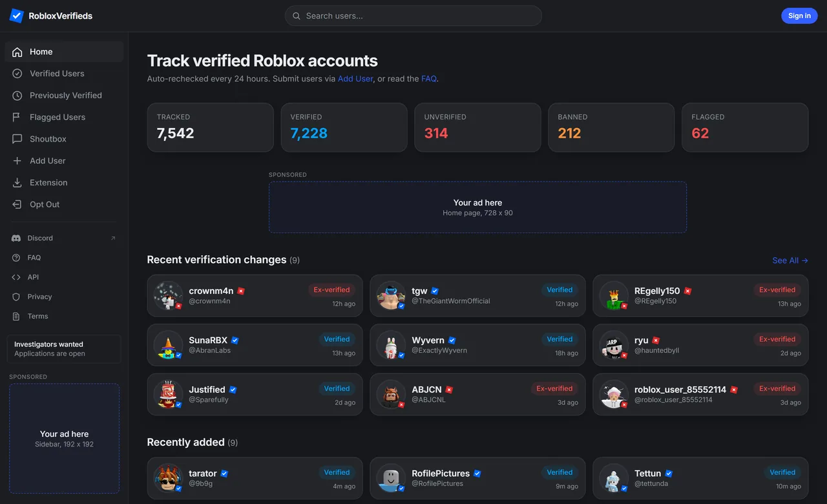
Task: Click the Shoutbox chat bubble icon
Action: 17,139
